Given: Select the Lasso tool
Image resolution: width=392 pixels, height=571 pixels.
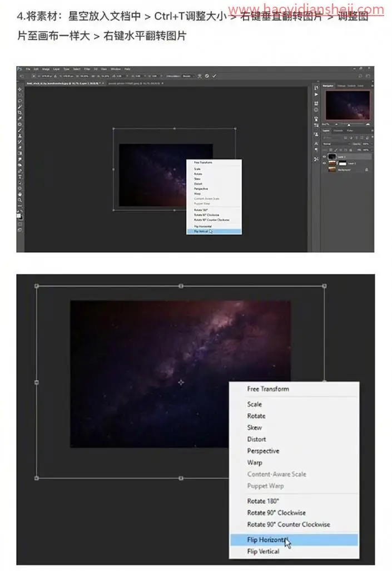Looking at the screenshot, I should pyautogui.click(x=19, y=101).
